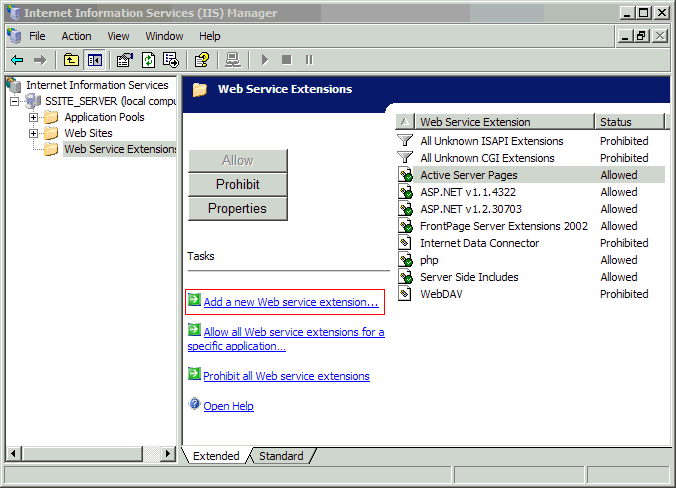Open the View menu

[x=118, y=36]
